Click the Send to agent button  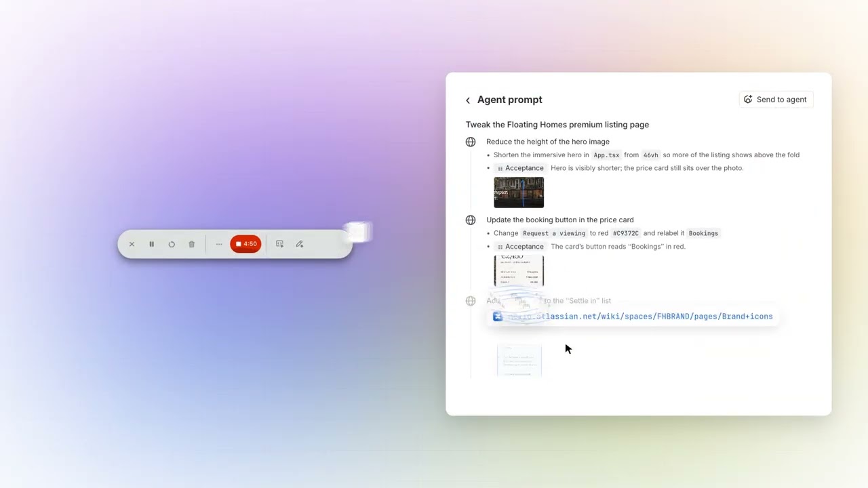[x=776, y=100]
